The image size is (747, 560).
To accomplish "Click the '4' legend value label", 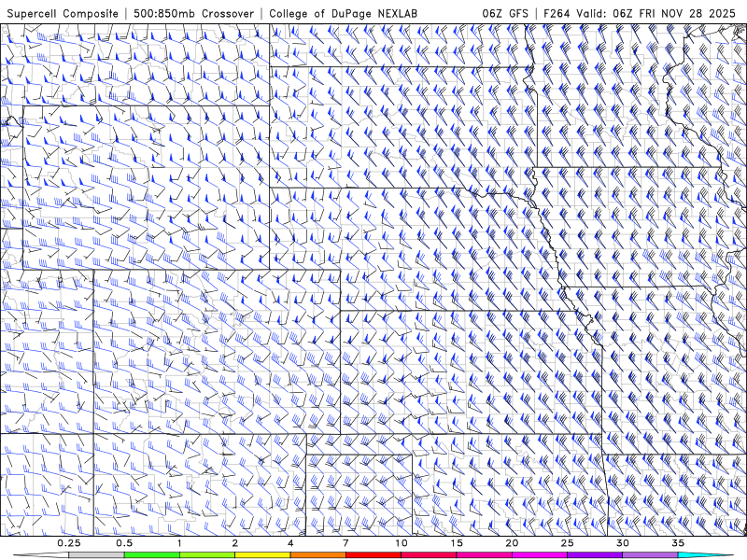I will 290,543.
